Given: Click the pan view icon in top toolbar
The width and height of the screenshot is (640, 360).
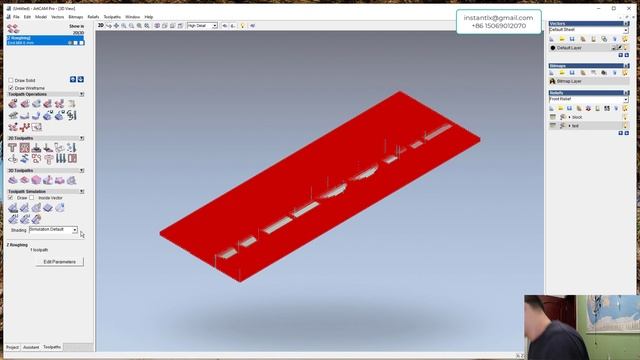Looking at the screenshot, I should [116, 26].
